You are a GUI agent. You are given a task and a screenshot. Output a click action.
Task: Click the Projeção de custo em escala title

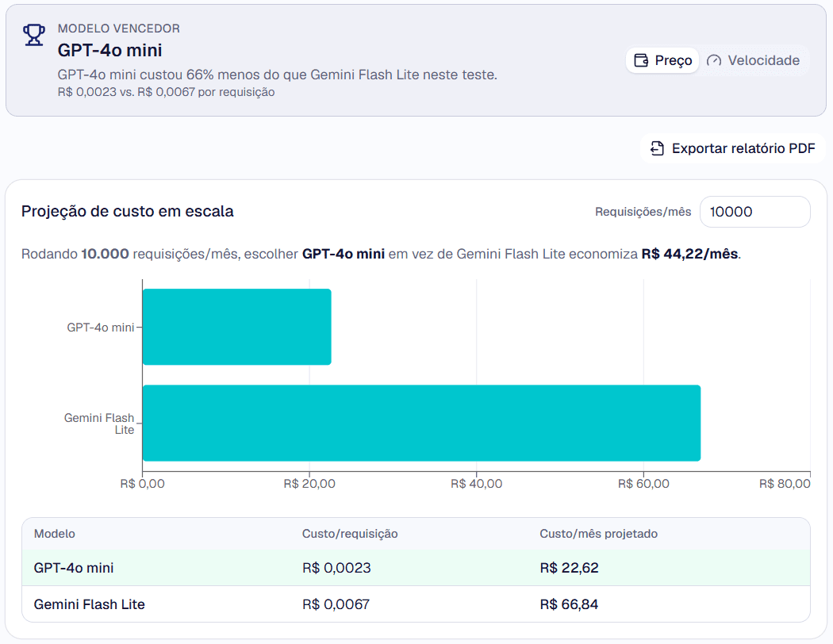click(128, 211)
